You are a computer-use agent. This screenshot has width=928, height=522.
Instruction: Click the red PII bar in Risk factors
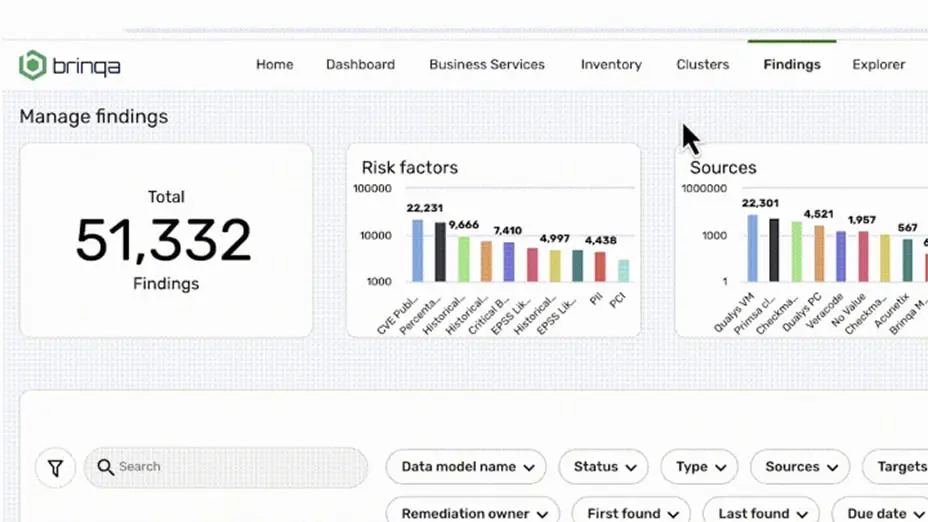[x=600, y=266]
